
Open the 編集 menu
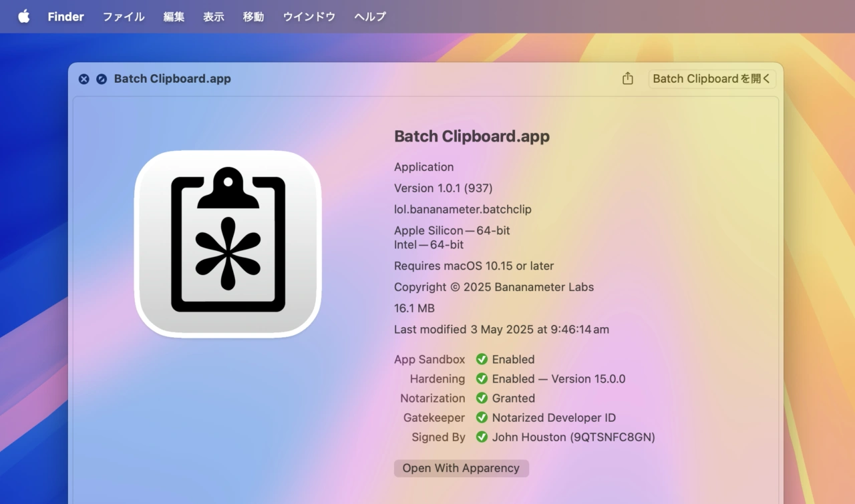(174, 17)
